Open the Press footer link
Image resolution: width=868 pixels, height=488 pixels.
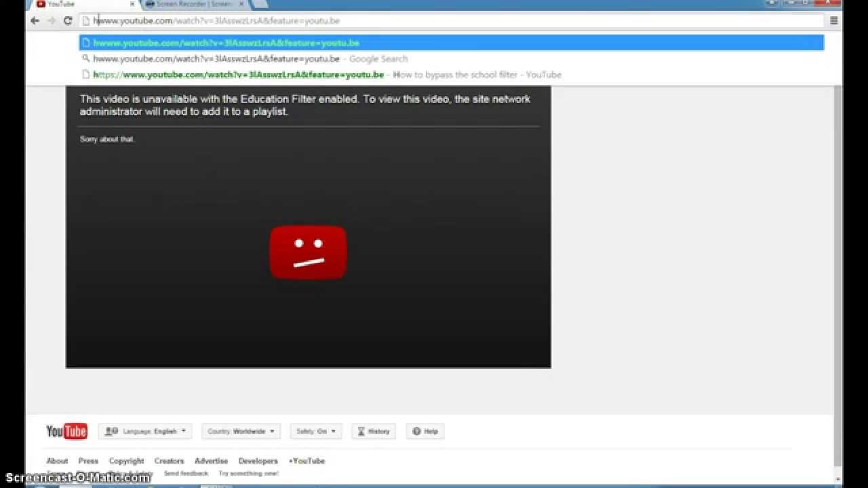point(88,461)
